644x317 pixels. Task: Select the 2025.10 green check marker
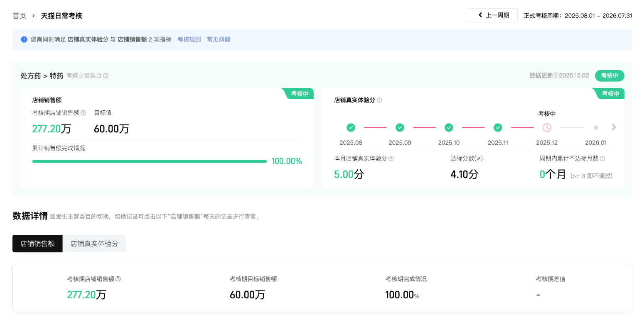[449, 127]
